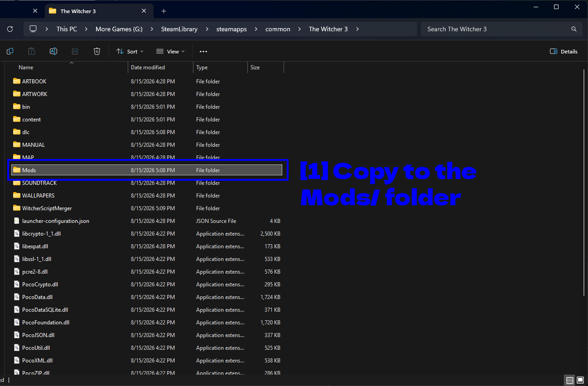Sort by the Date modified column header
This screenshot has height=386, width=588.
(x=160, y=68)
